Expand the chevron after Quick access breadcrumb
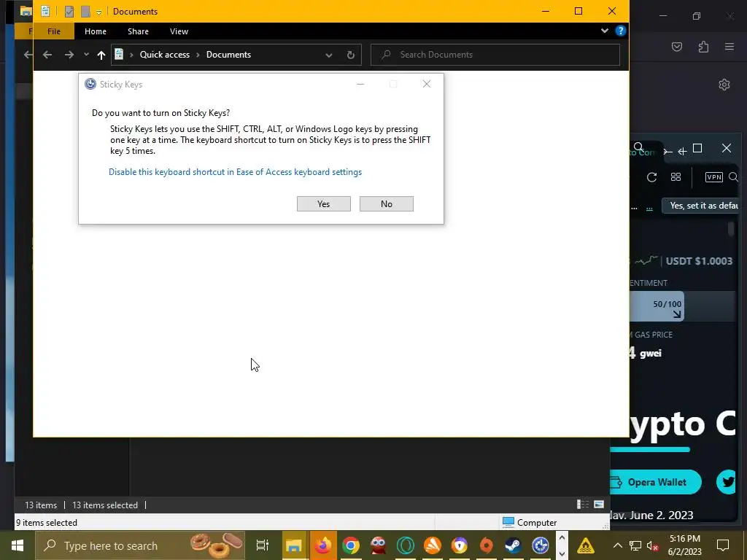747x560 pixels. point(198,55)
